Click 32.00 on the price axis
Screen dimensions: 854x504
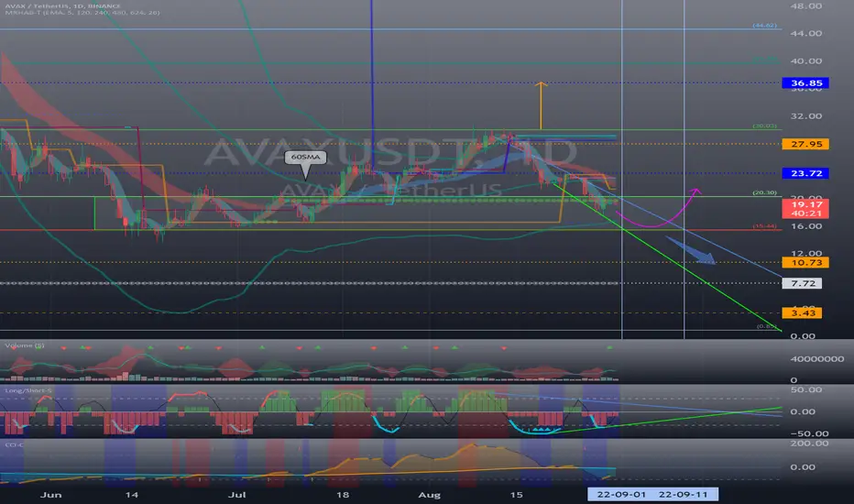tap(806, 116)
